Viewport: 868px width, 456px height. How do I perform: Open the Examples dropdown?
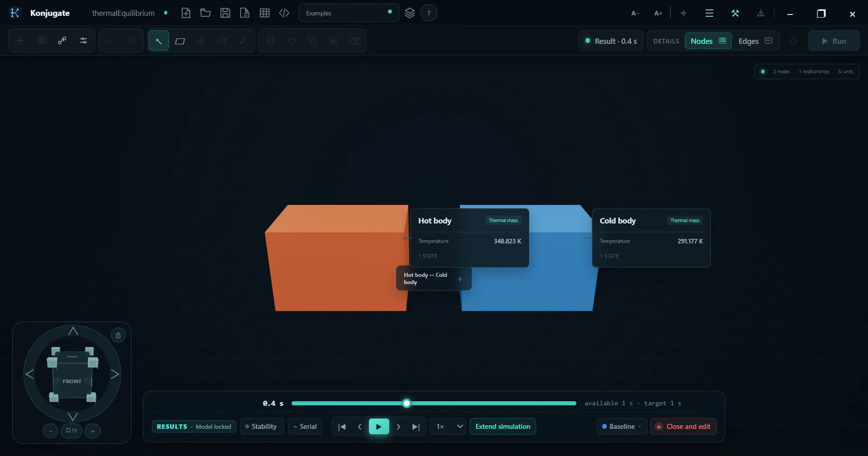(349, 13)
